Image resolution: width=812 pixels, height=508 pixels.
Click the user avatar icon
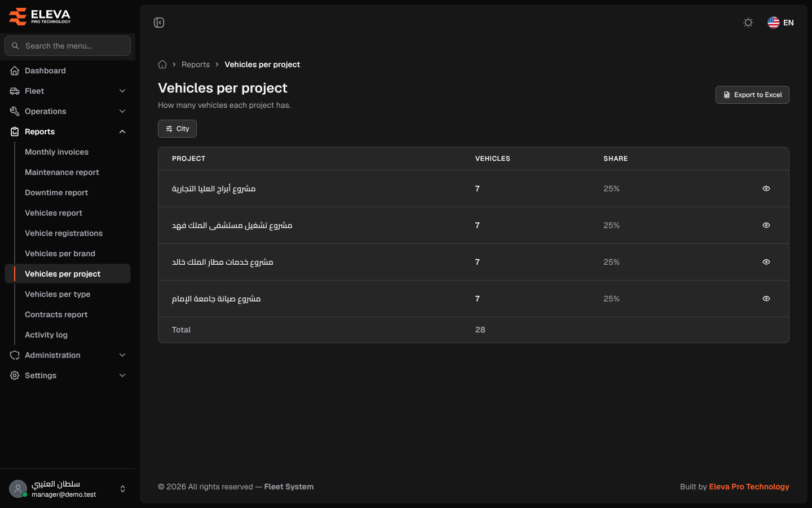point(18,489)
